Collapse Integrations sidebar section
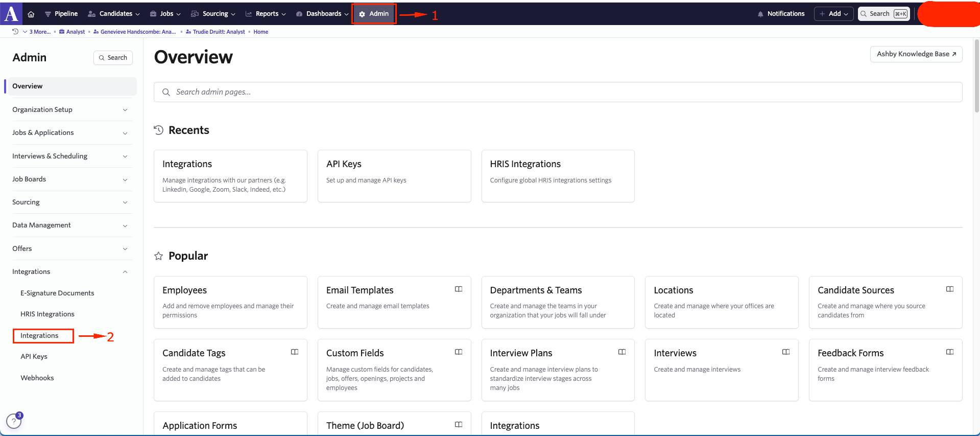The width and height of the screenshot is (980, 436). coord(72,272)
